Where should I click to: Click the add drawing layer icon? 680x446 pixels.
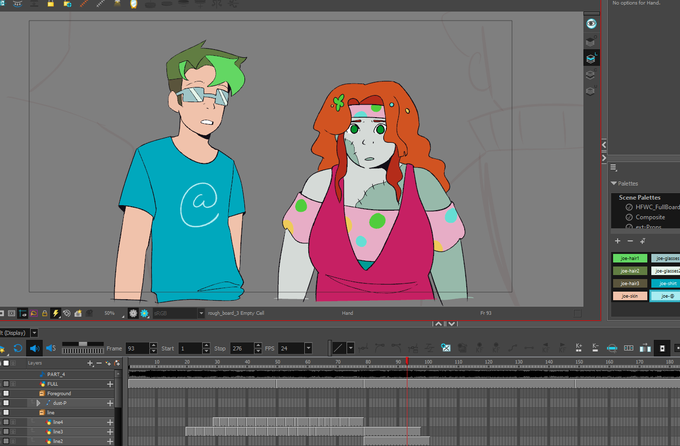(x=108, y=363)
